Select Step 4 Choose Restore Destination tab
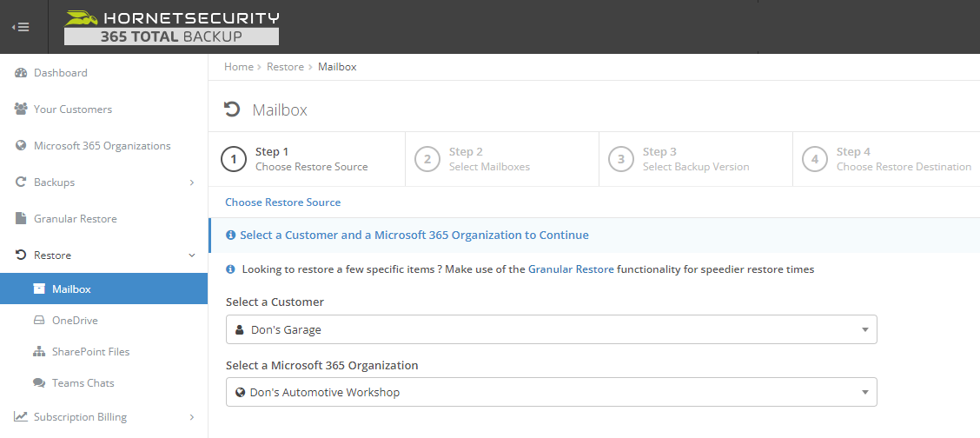This screenshot has height=438, width=980. click(886, 159)
